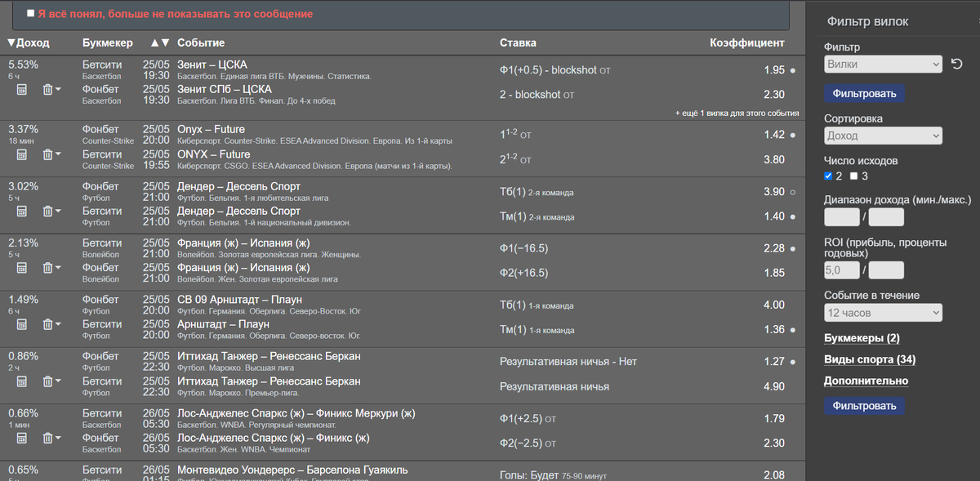The height and width of the screenshot is (481, 980).
Task: Click ROI minimum field showing 5,0
Action: 842,269
